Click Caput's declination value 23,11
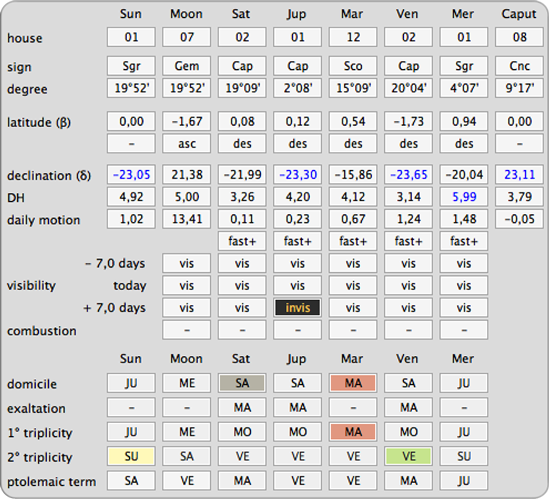Viewport: 549px width, 499px height. (520, 174)
